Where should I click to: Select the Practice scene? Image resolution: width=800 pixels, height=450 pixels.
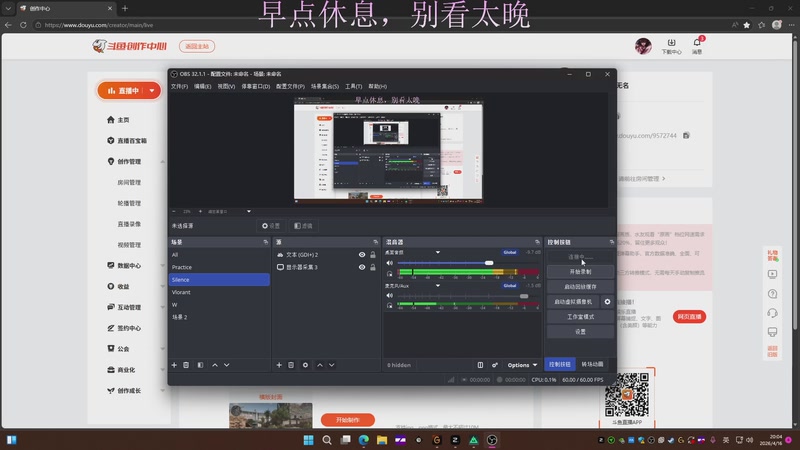coord(219,267)
